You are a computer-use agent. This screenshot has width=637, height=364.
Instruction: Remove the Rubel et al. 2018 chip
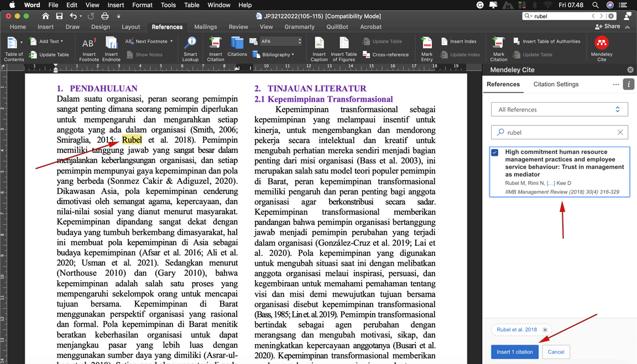545,330
